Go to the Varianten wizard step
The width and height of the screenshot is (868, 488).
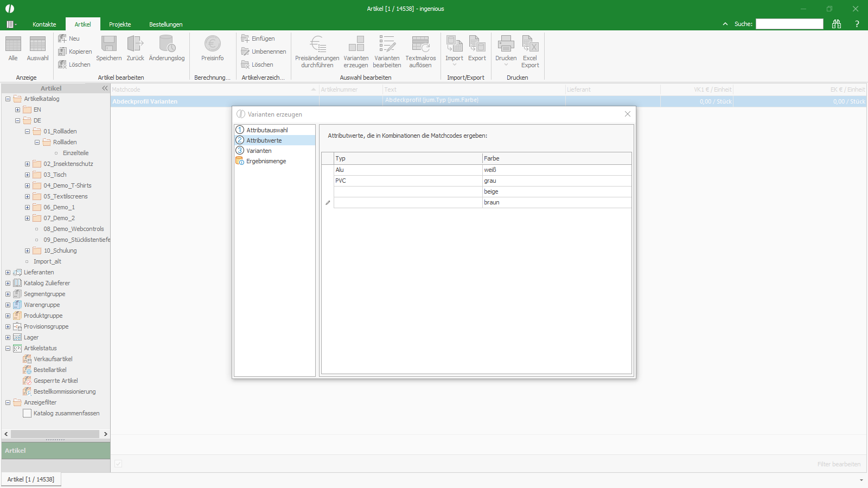click(259, 151)
